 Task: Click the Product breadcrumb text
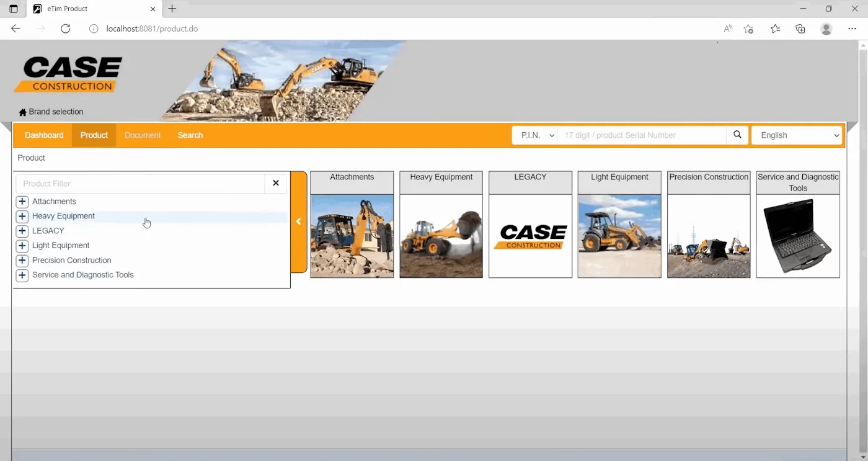click(x=31, y=158)
